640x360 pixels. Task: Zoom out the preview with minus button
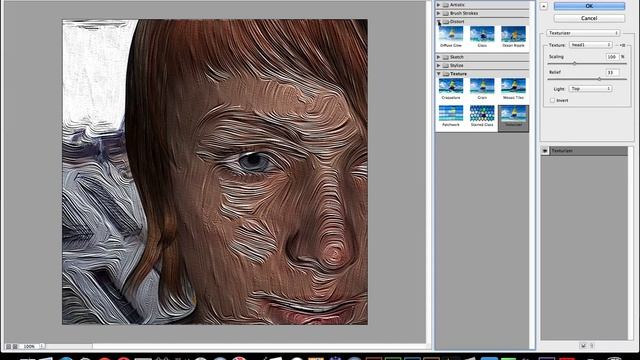(8, 347)
